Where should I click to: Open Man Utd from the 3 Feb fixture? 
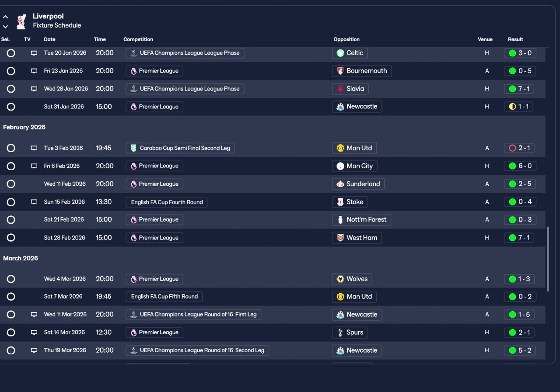[x=354, y=148]
